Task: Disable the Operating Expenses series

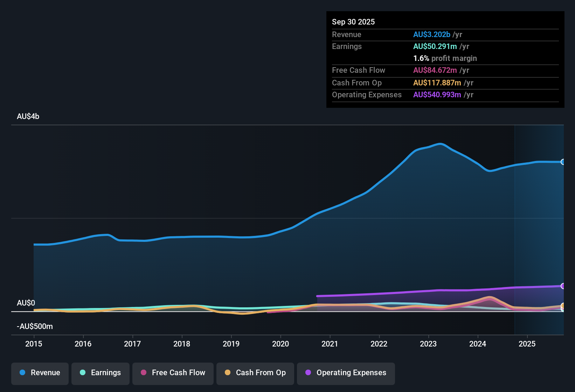Action: 346,373
